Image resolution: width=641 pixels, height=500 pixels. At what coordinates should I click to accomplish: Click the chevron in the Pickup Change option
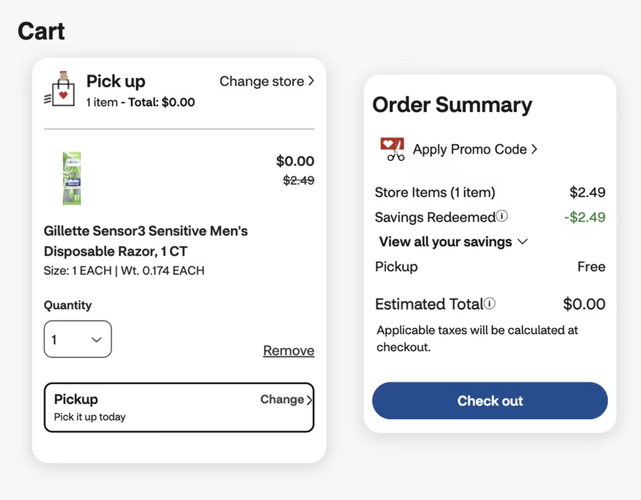[x=310, y=400]
